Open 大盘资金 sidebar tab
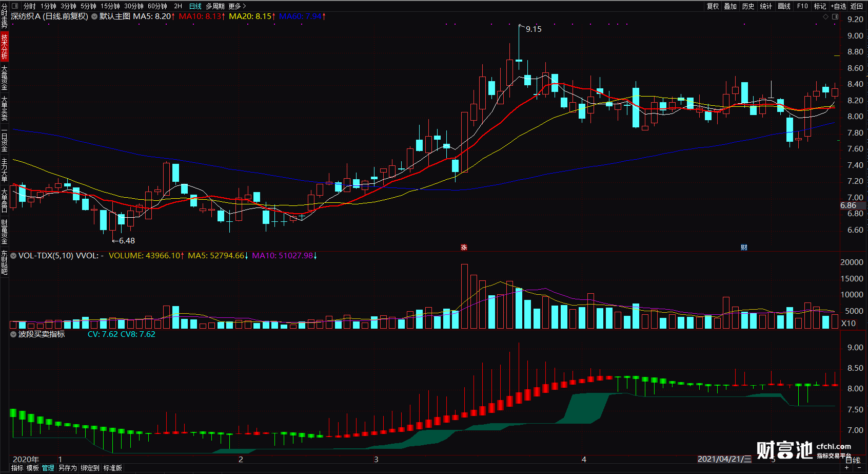Screen dimensions: 868x474 [x=4, y=77]
